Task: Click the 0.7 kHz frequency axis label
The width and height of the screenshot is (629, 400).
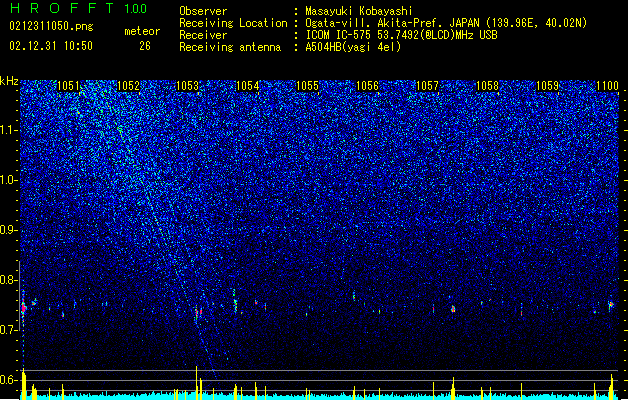Action: tap(9, 330)
